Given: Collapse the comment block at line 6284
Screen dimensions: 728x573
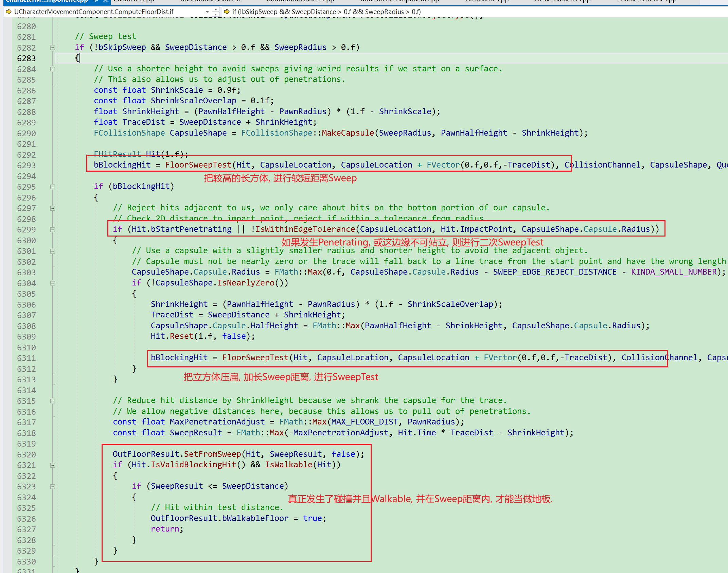Looking at the screenshot, I should tap(53, 69).
